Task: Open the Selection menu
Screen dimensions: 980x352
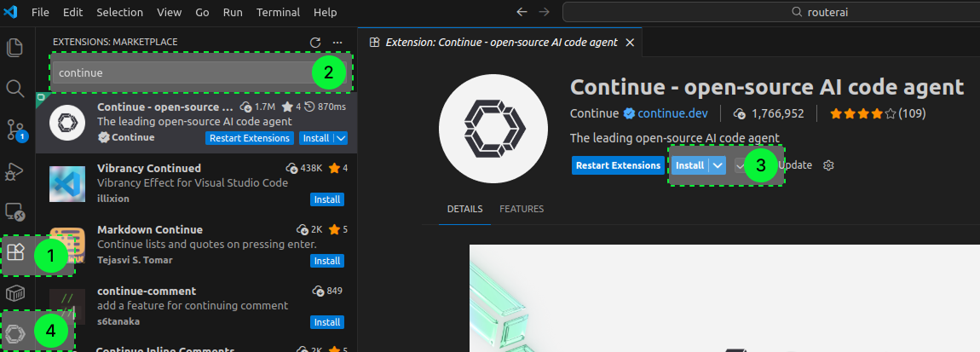Action: tap(119, 12)
